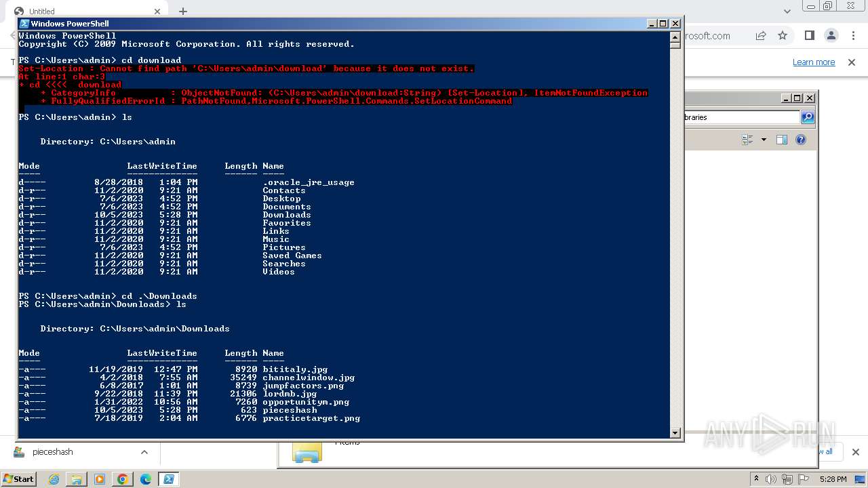
Task: Click 'pieceshash' in the PowerShell listing
Action: tap(290, 410)
